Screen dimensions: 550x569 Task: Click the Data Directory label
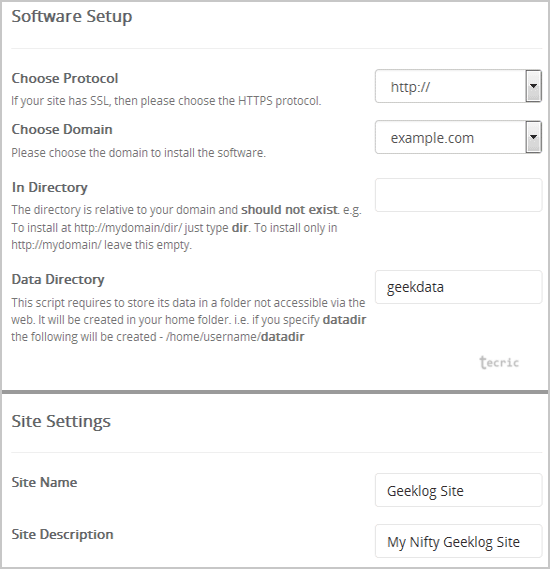coord(58,279)
